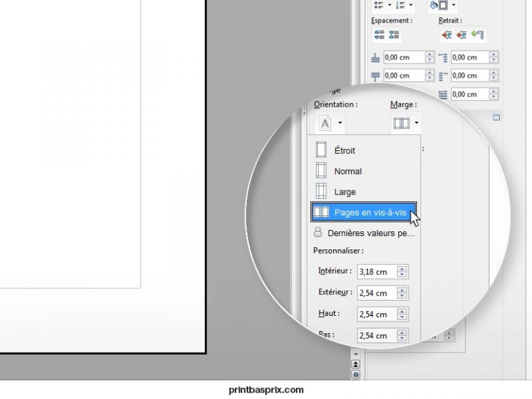The height and width of the screenshot is (399, 532).
Task: Open the background color dropdown arrow
Action: [453, 5]
